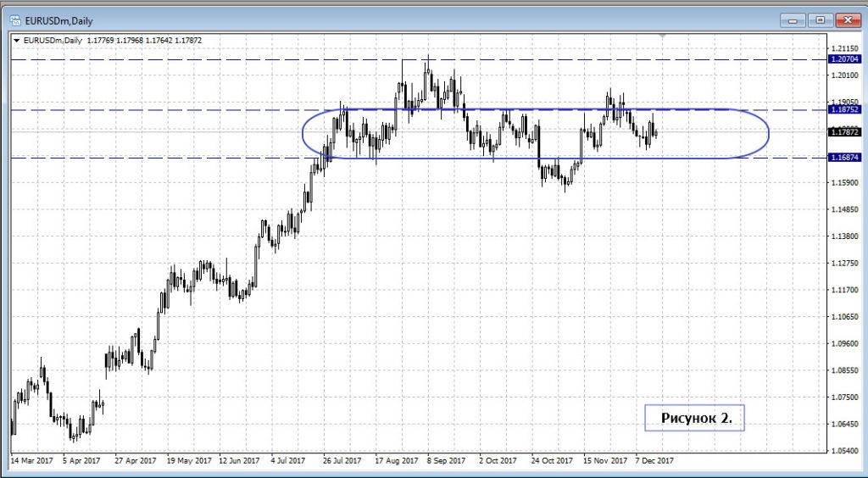The width and height of the screenshot is (868, 478).
Task: Restore down the EURUSDm chart window
Action: (x=820, y=19)
